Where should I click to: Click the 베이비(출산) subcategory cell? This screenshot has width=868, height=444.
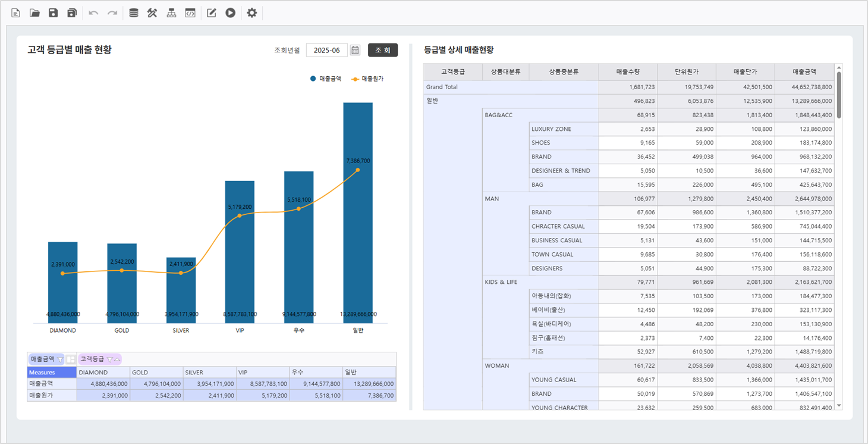[564, 309]
